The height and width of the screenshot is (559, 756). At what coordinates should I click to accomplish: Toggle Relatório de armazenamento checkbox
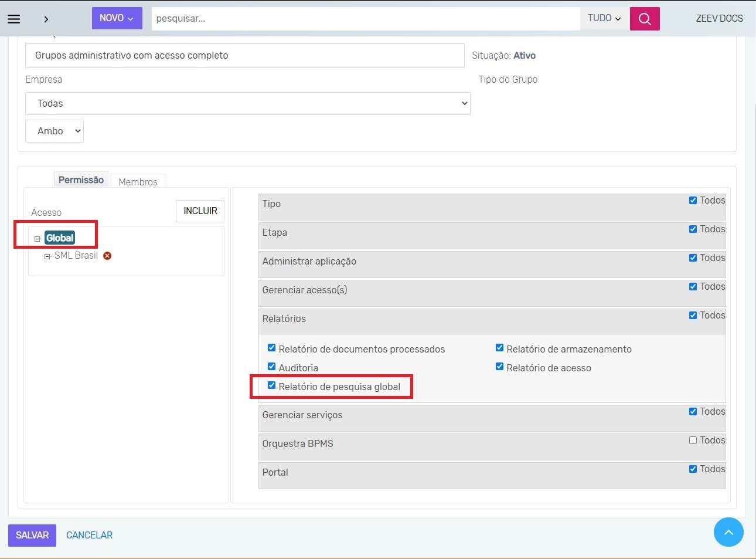[x=499, y=348]
